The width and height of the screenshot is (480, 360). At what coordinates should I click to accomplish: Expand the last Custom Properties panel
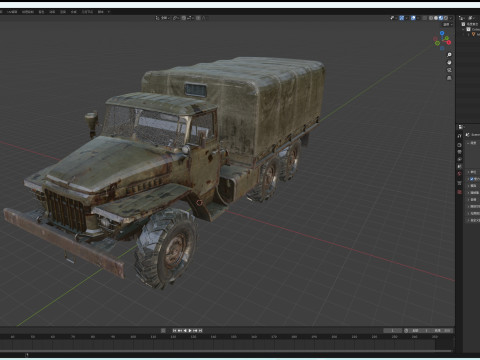pos(468,220)
